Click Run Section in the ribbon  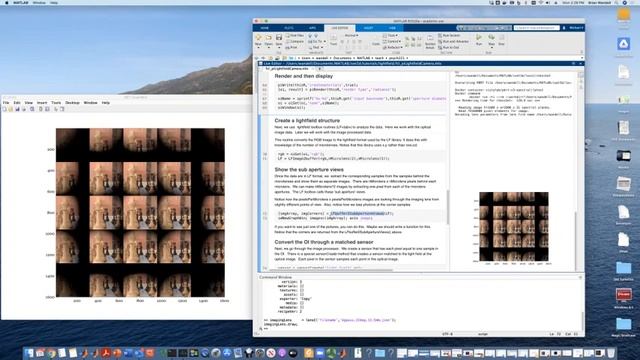click(x=449, y=36)
